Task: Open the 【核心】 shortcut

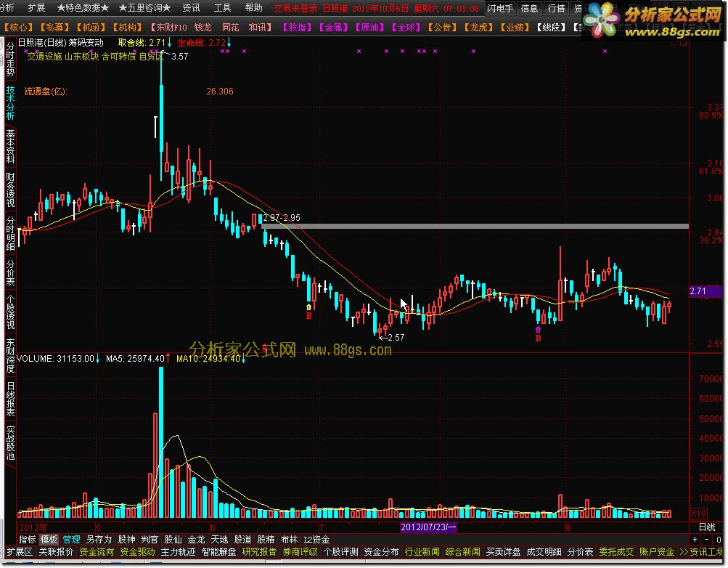Action: pos(19,28)
